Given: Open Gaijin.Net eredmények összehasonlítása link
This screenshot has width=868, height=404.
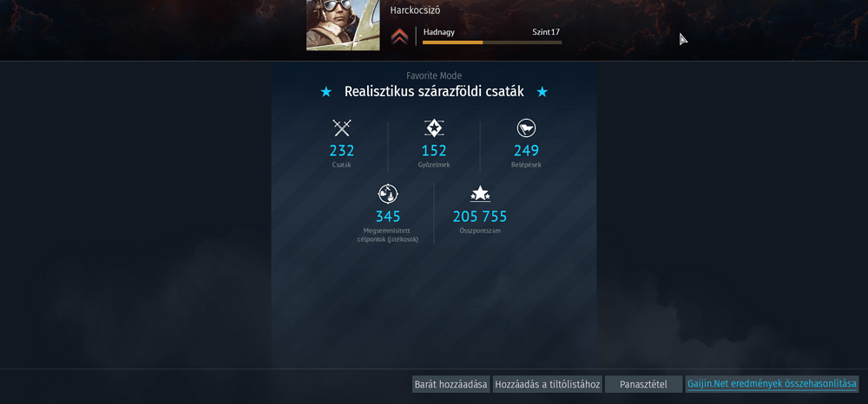Looking at the screenshot, I should [773, 383].
